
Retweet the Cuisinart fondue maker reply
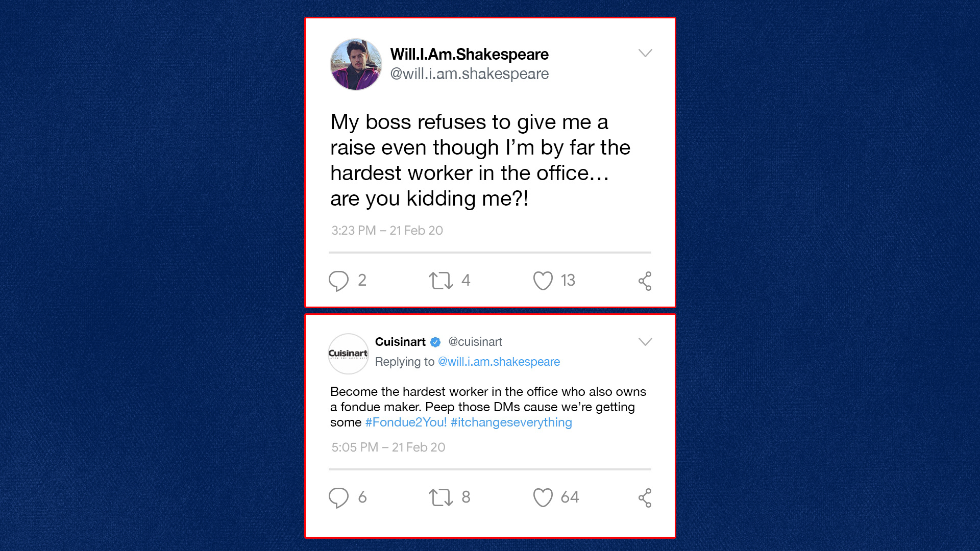coord(441,497)
